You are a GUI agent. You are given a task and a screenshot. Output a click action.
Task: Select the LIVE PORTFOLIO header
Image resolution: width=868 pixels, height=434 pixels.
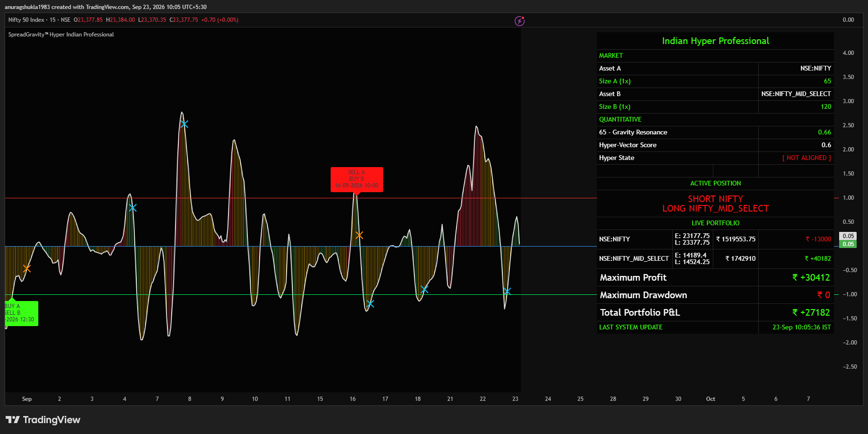[x=715, y=223]
